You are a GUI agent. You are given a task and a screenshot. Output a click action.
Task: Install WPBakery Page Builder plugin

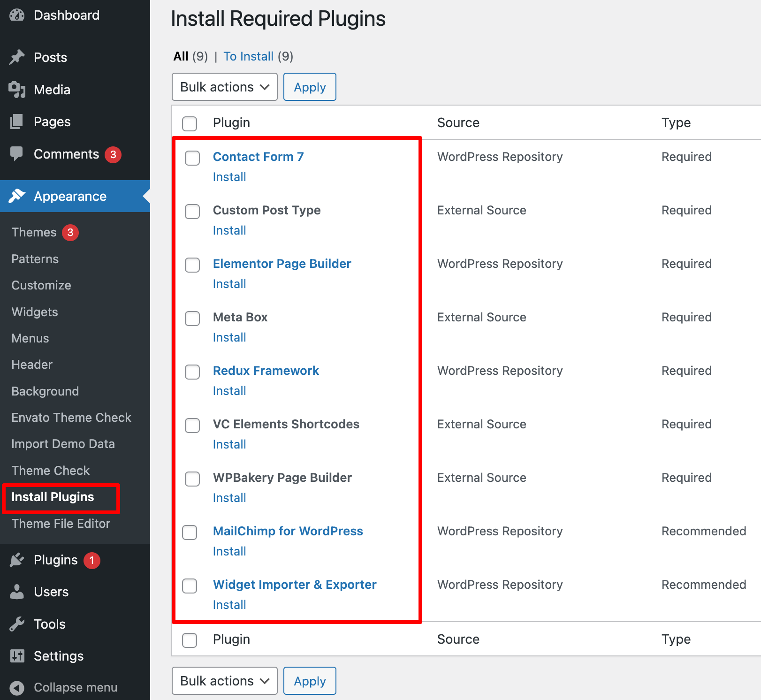coord(229,498)
